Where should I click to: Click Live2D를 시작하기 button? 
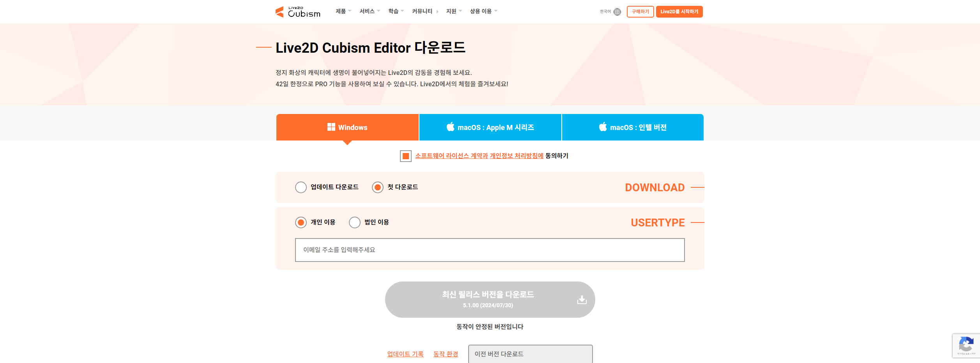tap(679, 12)
